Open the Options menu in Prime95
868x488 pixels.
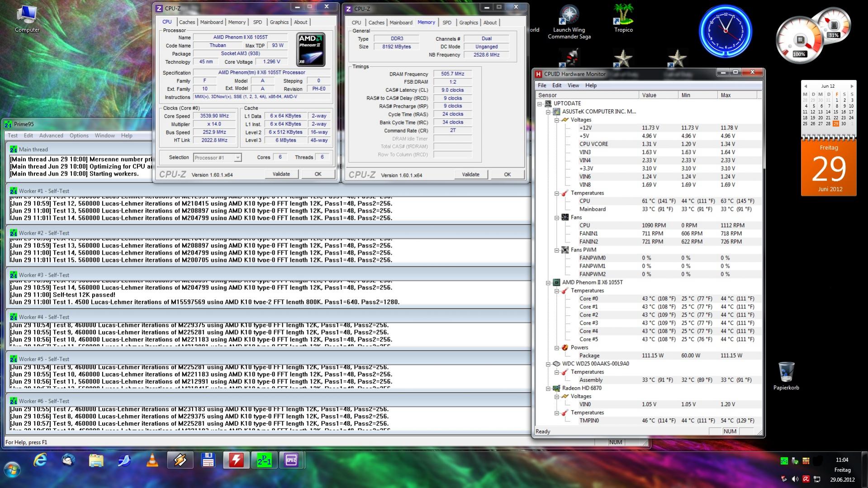pyautogui.click(x=79, y=135)
